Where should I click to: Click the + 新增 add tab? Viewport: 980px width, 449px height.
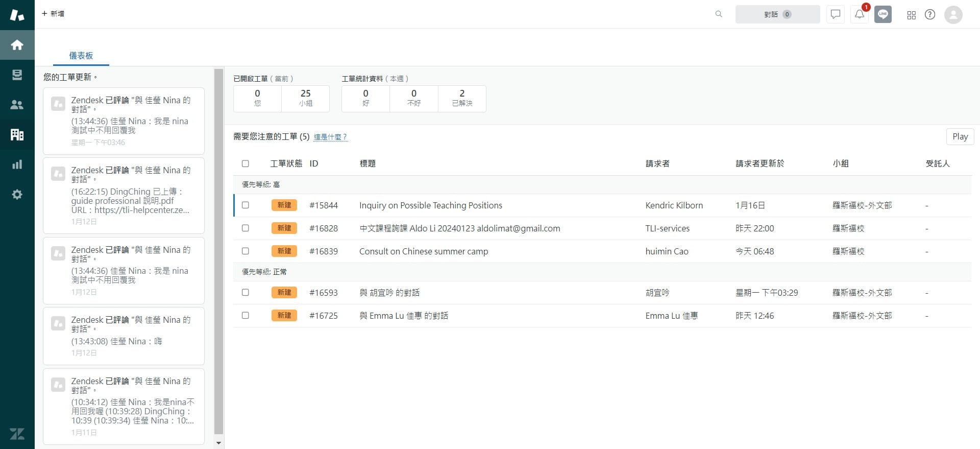click(x=53, y=14)
